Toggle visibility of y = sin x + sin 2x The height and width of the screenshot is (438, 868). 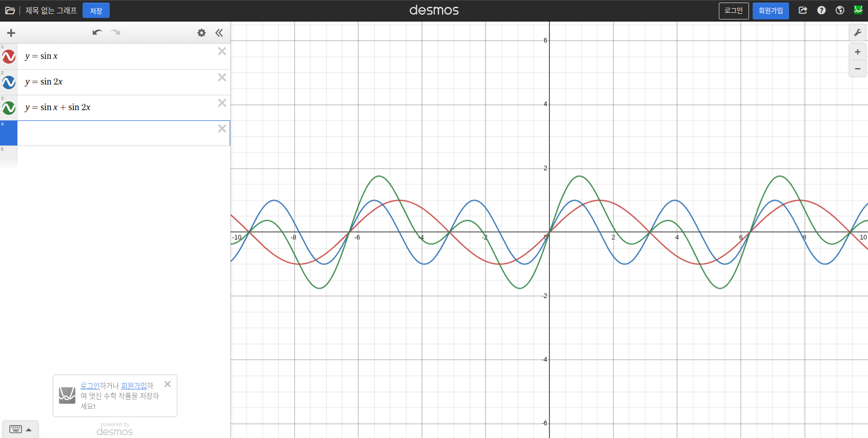point(9,108)
